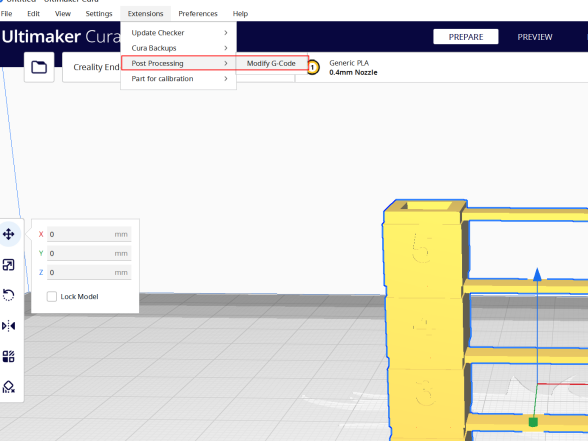Click the Y position input field
Screen dimensions: 588x441
pos(89,254)
